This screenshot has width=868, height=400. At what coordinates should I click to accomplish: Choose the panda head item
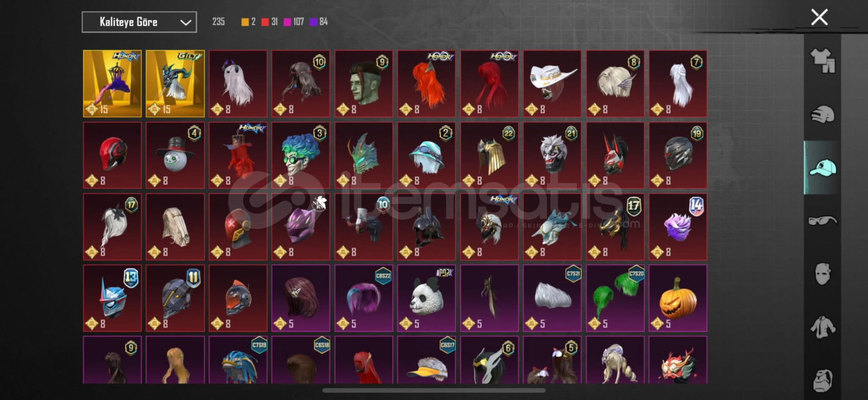(x=426, y=298)
